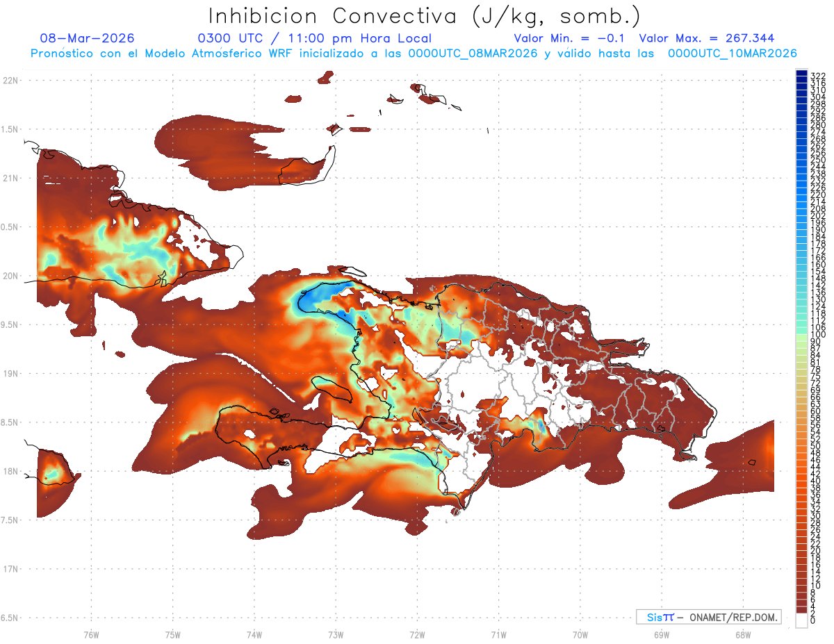This screenshot has width=834, height=644.
Task: Pick the white swatch at the color bar bottom
Action: pyautogui.click(x=801, y=619)
